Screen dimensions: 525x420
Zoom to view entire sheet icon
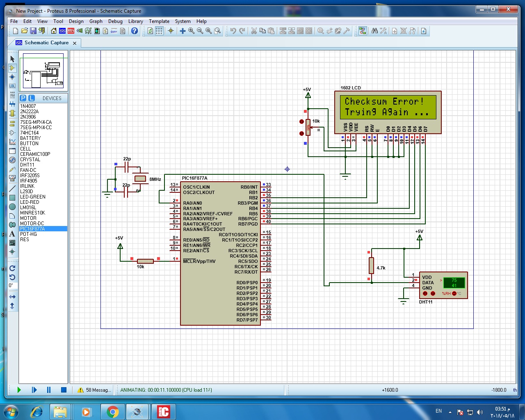[209, 31]
